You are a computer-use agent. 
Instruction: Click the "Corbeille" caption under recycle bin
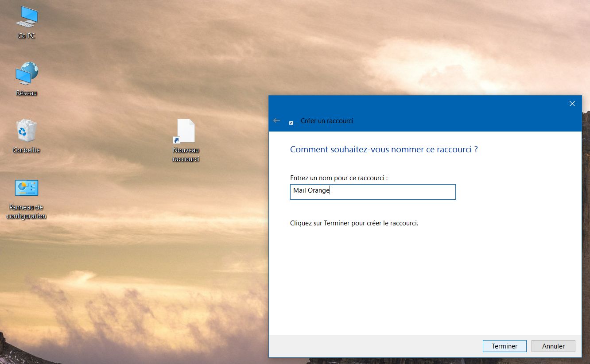pyautogui.click(x=27, y=150)
